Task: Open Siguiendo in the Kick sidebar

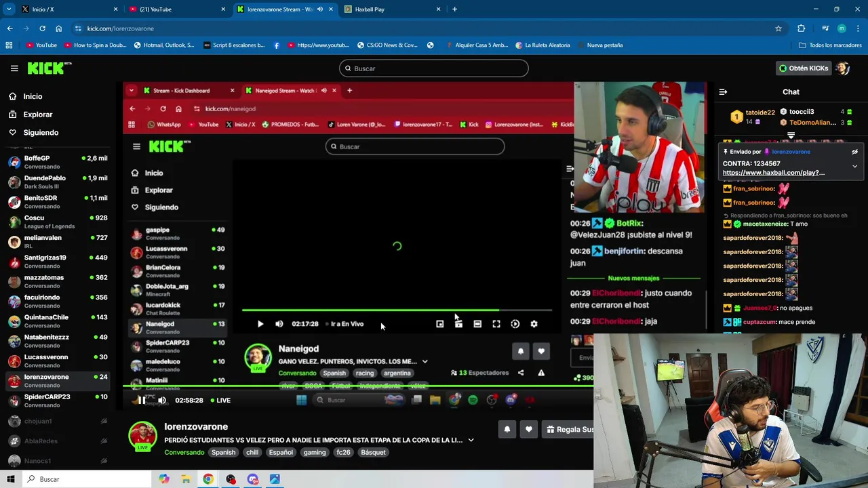Action: pos(41,133)
